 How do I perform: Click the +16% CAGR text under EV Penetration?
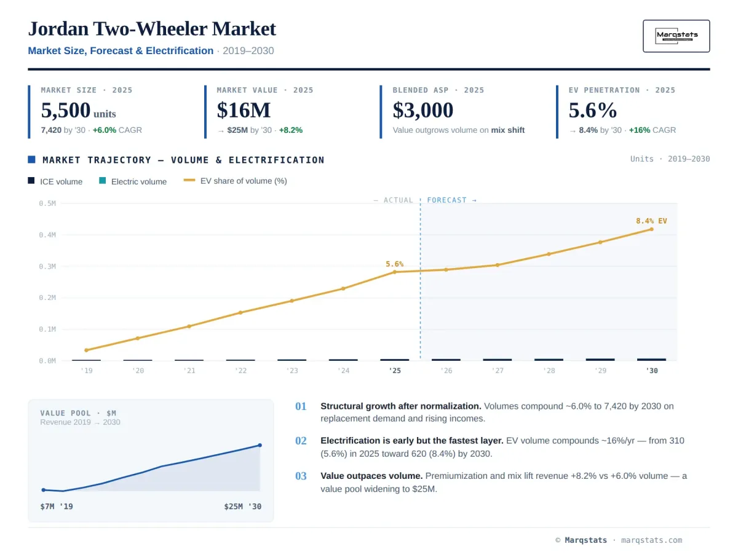click(x=651, y=130)
